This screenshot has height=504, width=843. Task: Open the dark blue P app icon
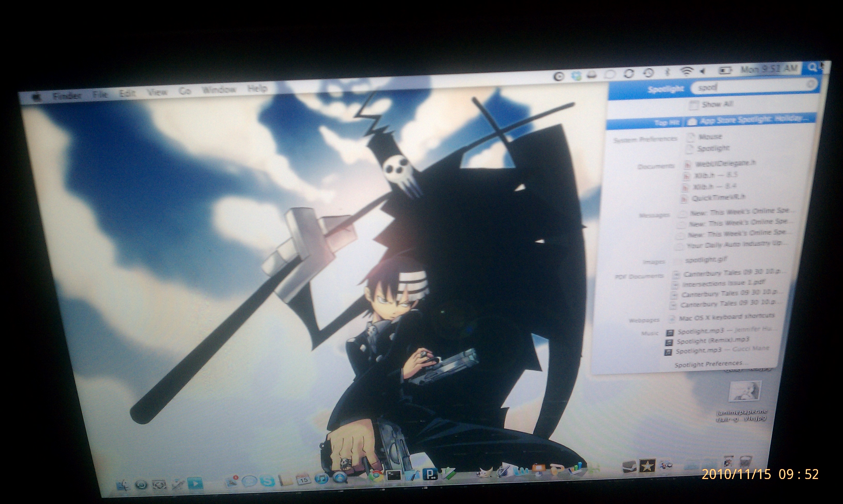point(430,474)
